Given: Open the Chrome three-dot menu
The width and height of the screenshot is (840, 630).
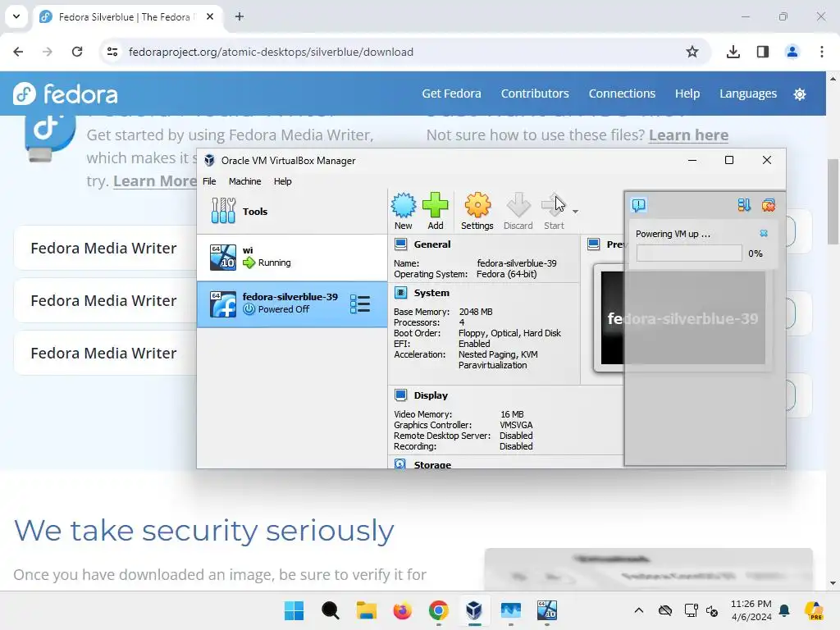Looking at the screenshot, I should (822, 52).
